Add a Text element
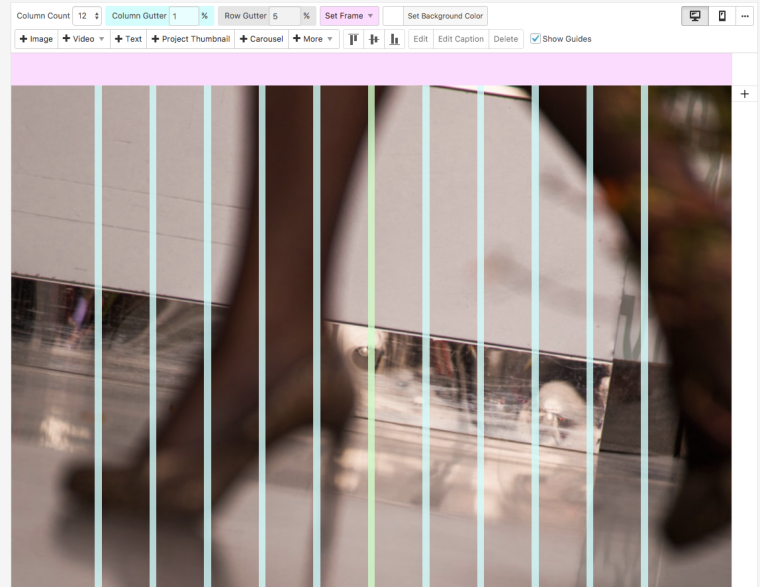 pyautogui.click(x=128, y=39)
